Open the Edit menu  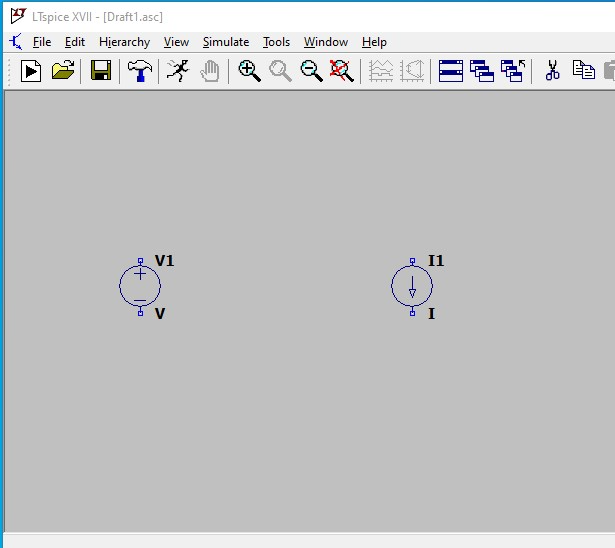(x=75, y=42)
